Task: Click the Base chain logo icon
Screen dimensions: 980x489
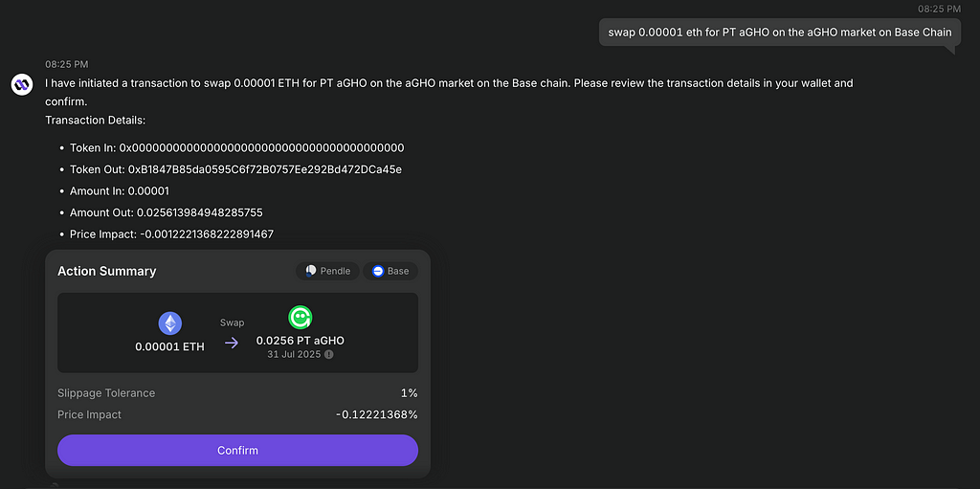Action: click(x=377, y=271)
